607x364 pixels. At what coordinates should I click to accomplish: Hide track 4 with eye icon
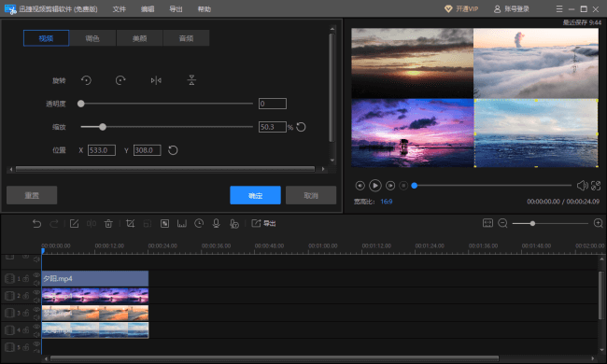[36, 327]
